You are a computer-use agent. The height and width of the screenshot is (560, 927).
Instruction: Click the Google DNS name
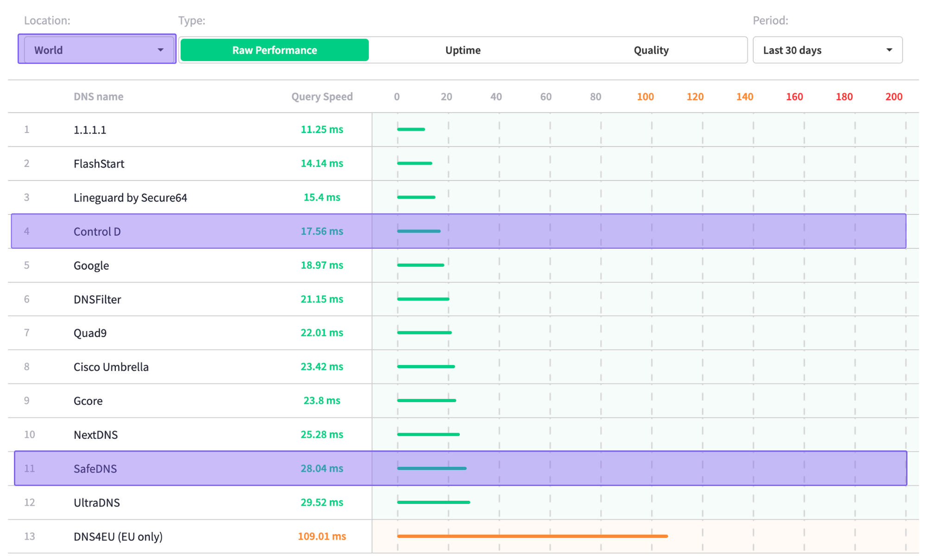[x=91, y=265]
